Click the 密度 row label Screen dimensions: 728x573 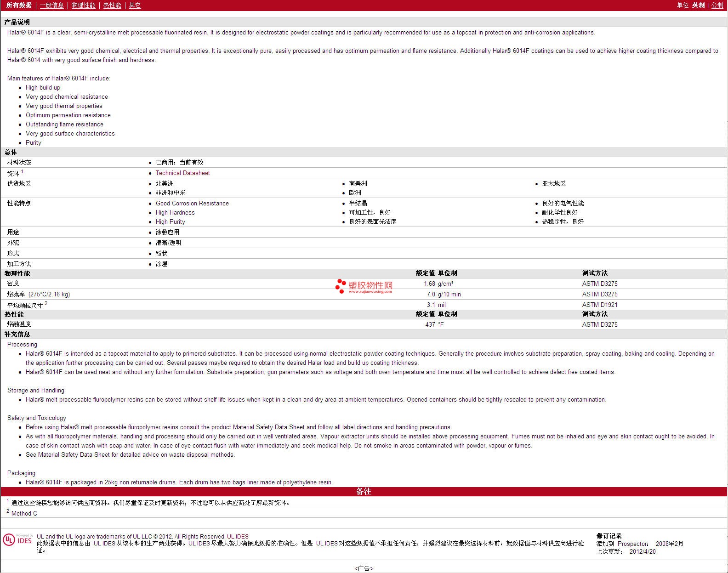[13, 284]
